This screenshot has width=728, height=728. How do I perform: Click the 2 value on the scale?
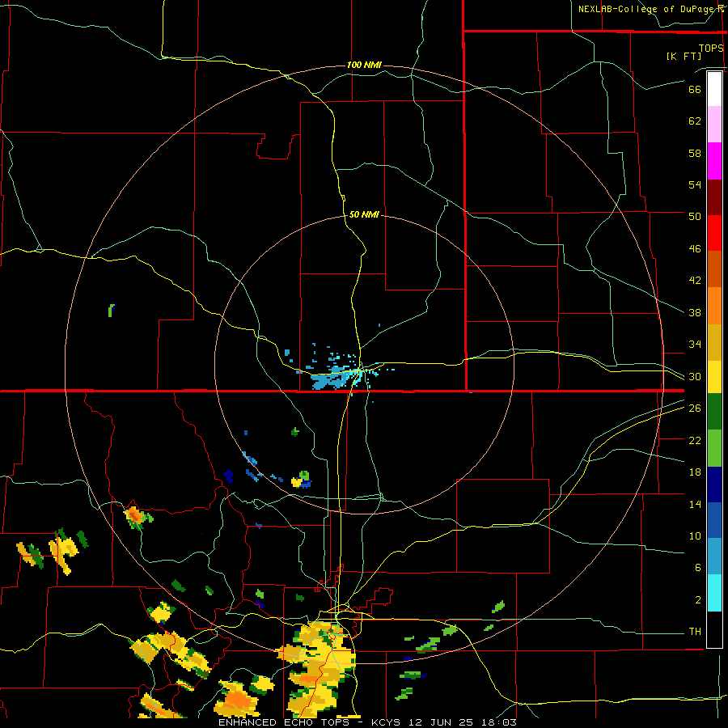[698, 600]
